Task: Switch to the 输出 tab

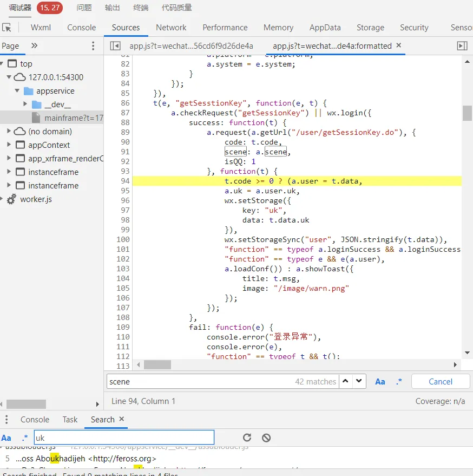Action: point(112,8)
